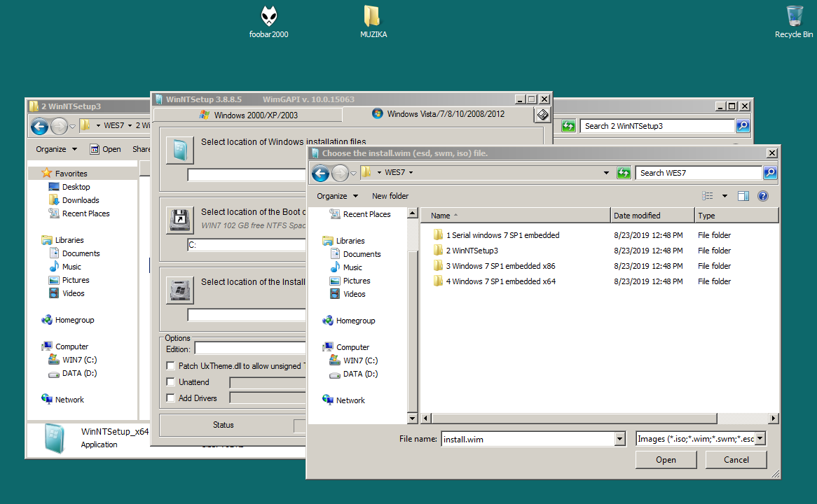Click Desktop under Favorites in explorer
Image resolution: width=817 pixels, height=504 pixels.
tap(69, 187)
